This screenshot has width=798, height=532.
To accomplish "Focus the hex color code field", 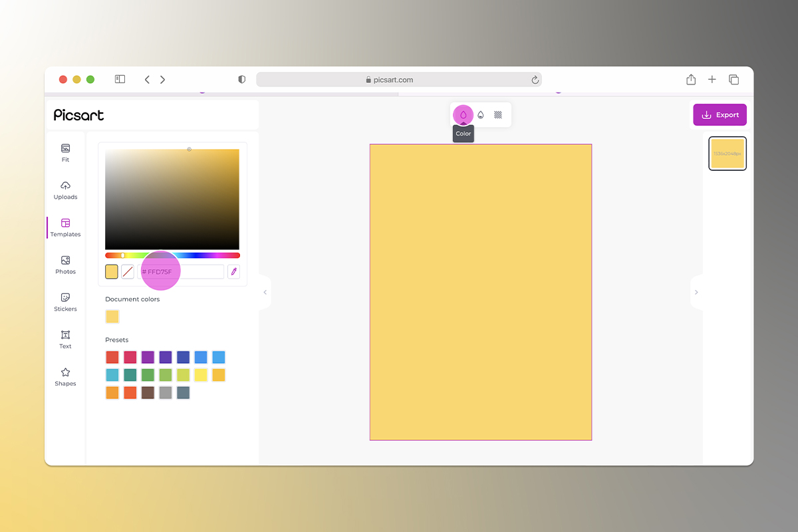I will pos(181,271).
